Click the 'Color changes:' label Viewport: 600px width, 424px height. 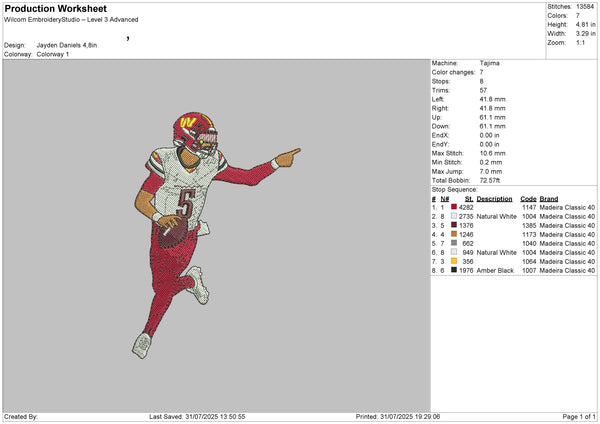point(453,72)
